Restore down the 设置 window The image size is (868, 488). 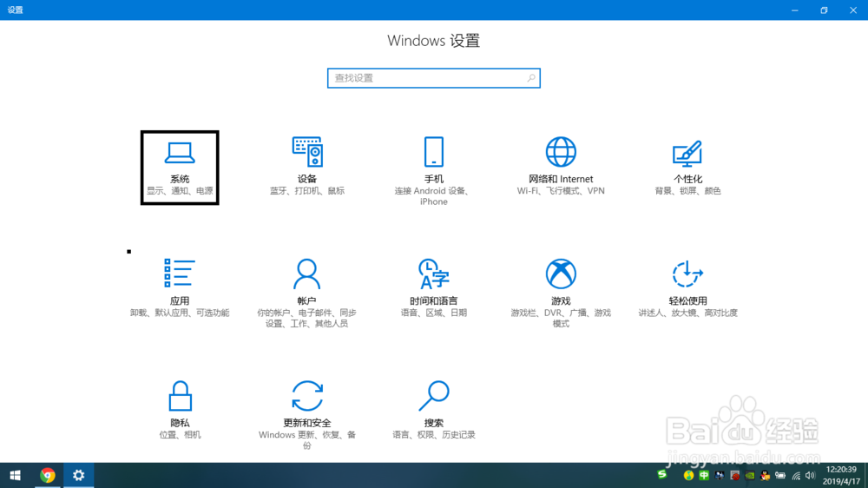click(824, 10)
